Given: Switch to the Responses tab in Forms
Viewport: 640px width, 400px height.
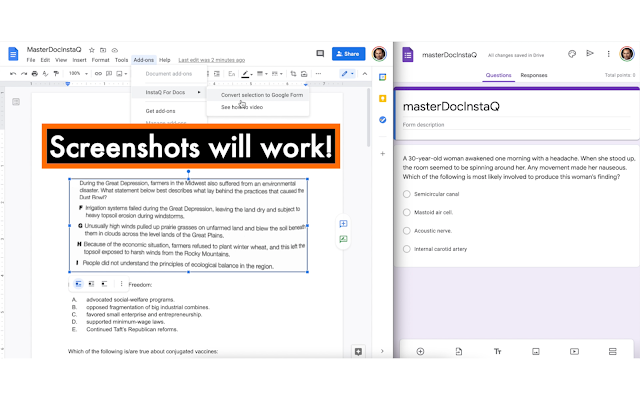Looking at the screenshot, I should [534, 75].
